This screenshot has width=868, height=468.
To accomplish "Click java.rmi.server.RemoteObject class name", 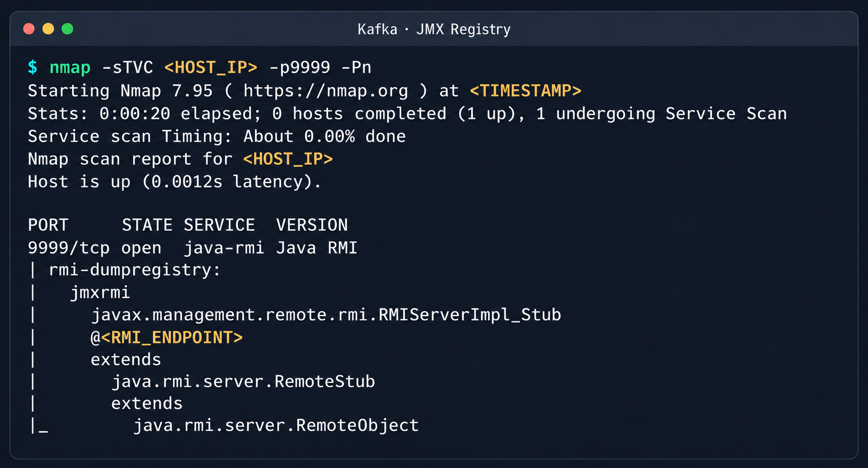I will 276,425.
